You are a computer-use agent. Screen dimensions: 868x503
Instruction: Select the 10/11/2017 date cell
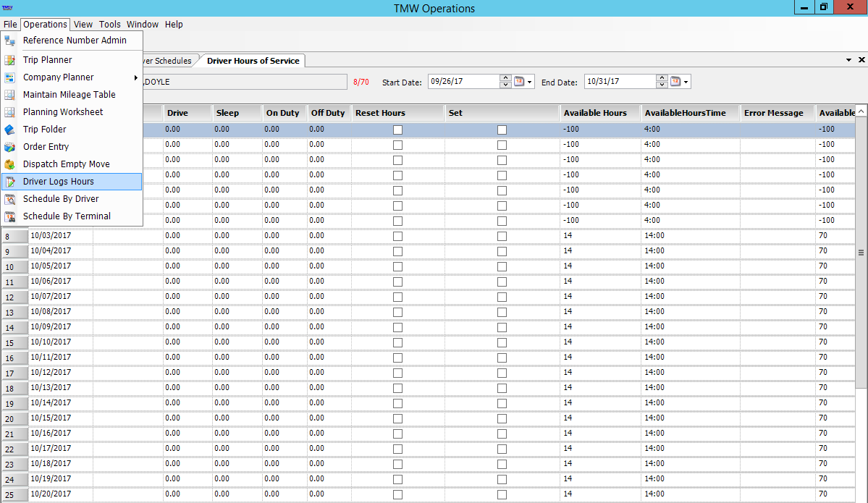pyautogui.click(x=61, y=358)
